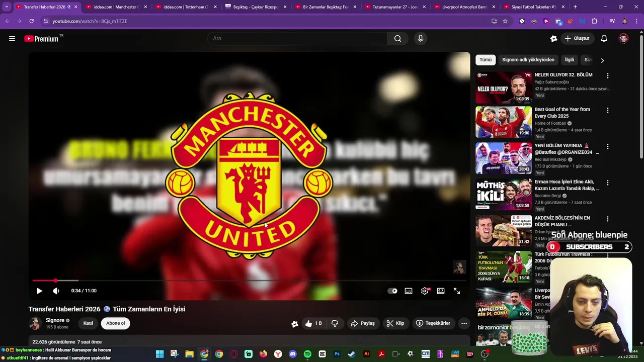Viewport: 644px width, 362px height.
Task: Open NELER OLUYOR 32. BÖLÜM thumbnail
Action: click(x=504, y=87)
